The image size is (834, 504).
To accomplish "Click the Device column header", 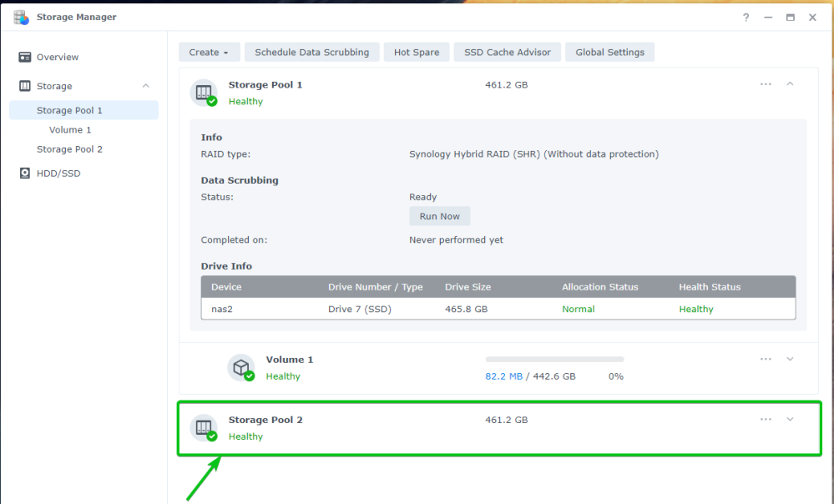I will (226, 287).
